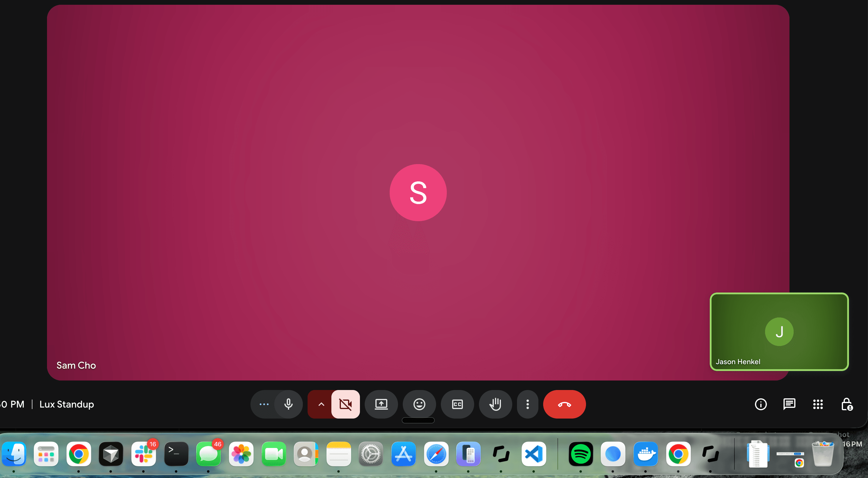Open audio settings three-dot menu
Image resolution: width=868 pixels, height=478 pixels.
click(x=264, y=404)
